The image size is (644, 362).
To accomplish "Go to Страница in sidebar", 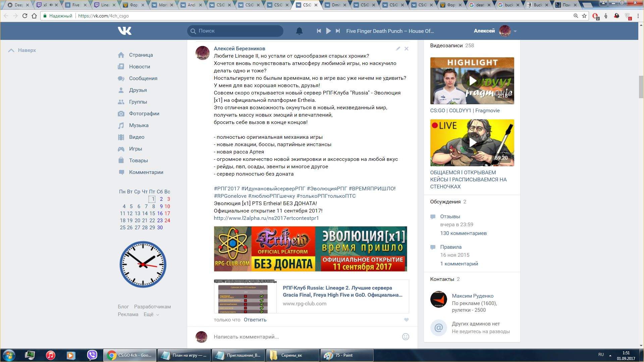I will click(141, 55).
